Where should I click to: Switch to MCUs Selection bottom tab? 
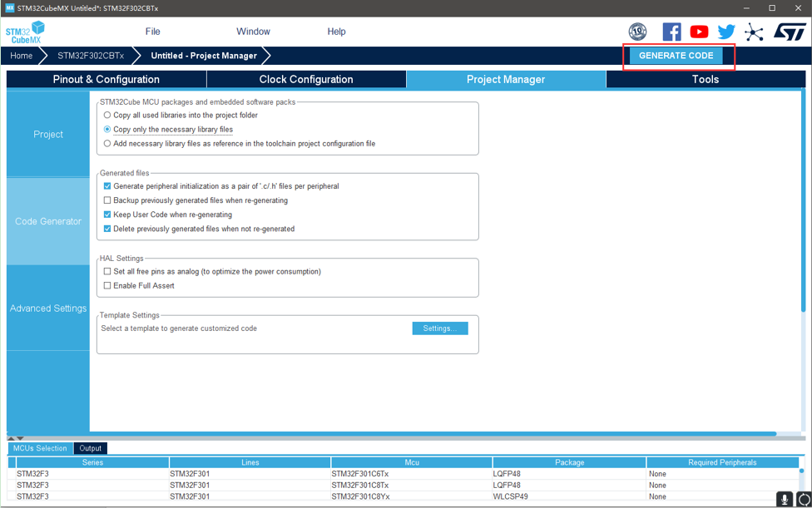click(x=41, y=448)
